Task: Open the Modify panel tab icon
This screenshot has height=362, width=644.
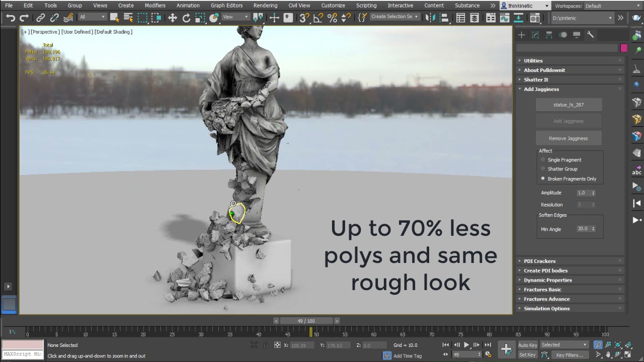Action: [x=535, y=35]
